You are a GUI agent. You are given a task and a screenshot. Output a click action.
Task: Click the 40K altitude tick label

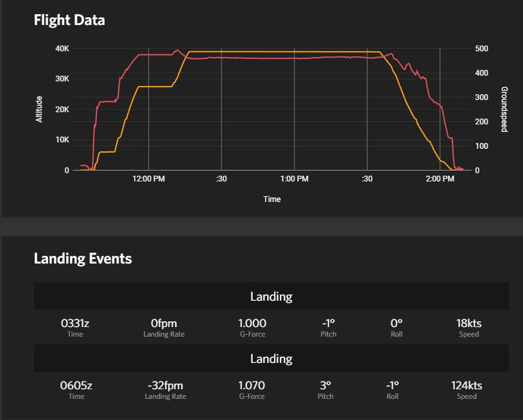coord(62,49)
